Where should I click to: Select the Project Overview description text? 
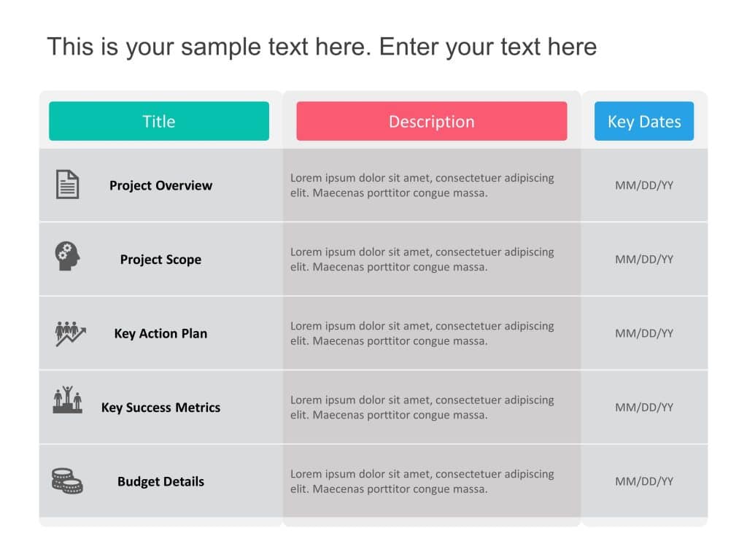point(422,185)
